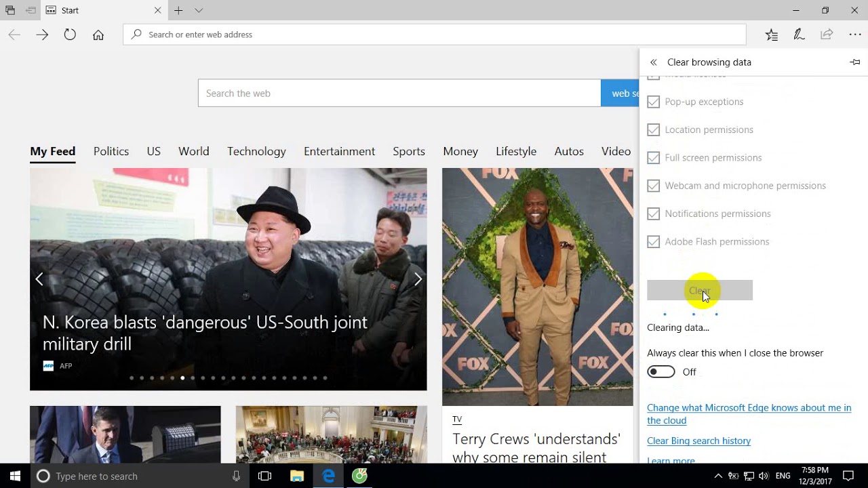Switch to Technology feed tab
Screen dimensions: 868x488
256,151
